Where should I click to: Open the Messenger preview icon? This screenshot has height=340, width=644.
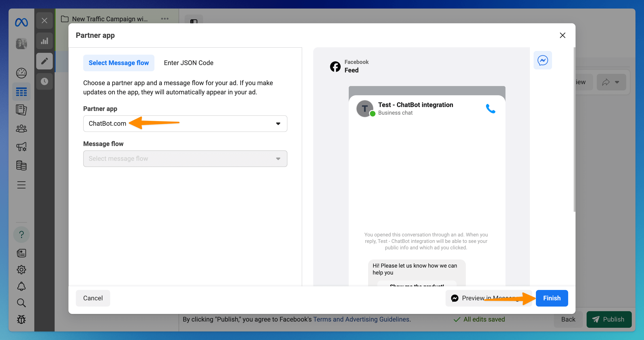pyautogui.click(x=543, y=60)
